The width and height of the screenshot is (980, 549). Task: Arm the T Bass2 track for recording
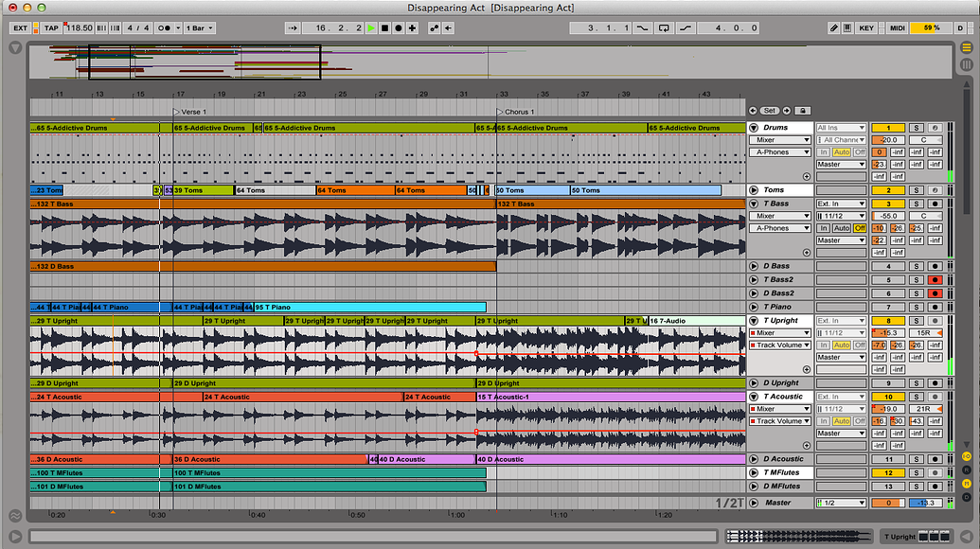[935, 280]
